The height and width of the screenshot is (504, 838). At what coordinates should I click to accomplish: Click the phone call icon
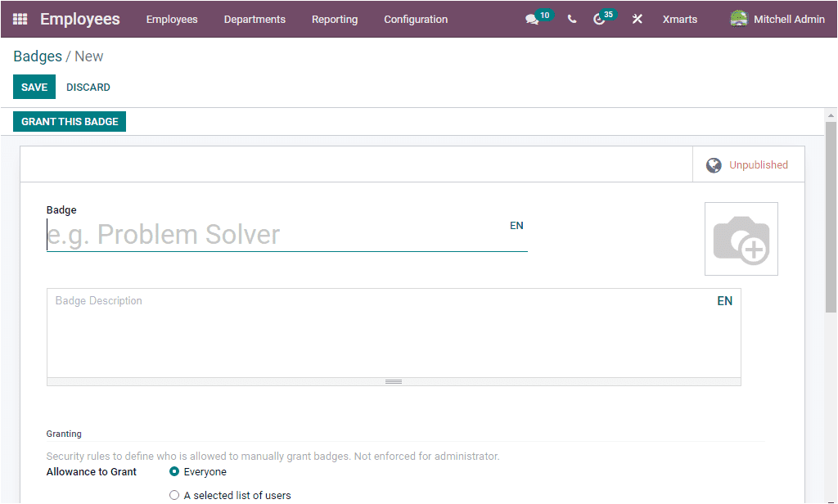[572, 19]
